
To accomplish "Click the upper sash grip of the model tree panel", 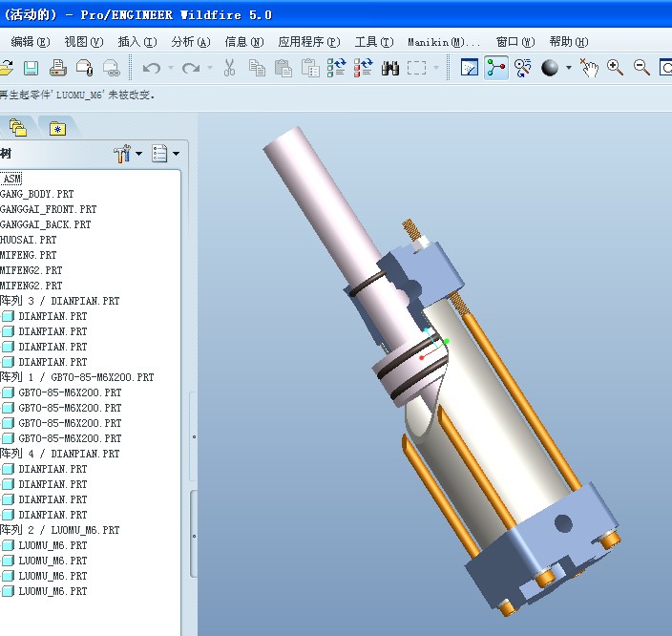I will [x=194, y=437].
